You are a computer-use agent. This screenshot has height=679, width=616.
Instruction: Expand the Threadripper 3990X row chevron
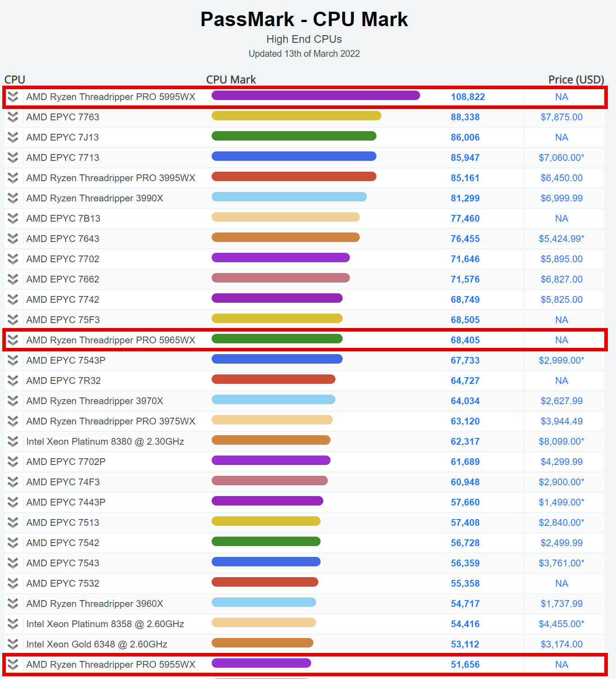pyautogui.click(x=13, y=198)
